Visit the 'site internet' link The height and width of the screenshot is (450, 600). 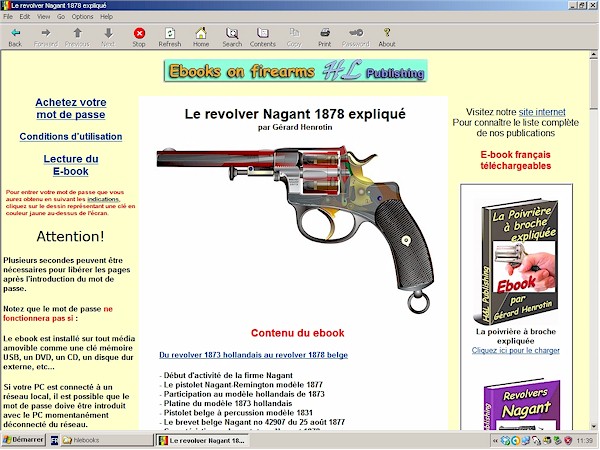pos(542,112)
